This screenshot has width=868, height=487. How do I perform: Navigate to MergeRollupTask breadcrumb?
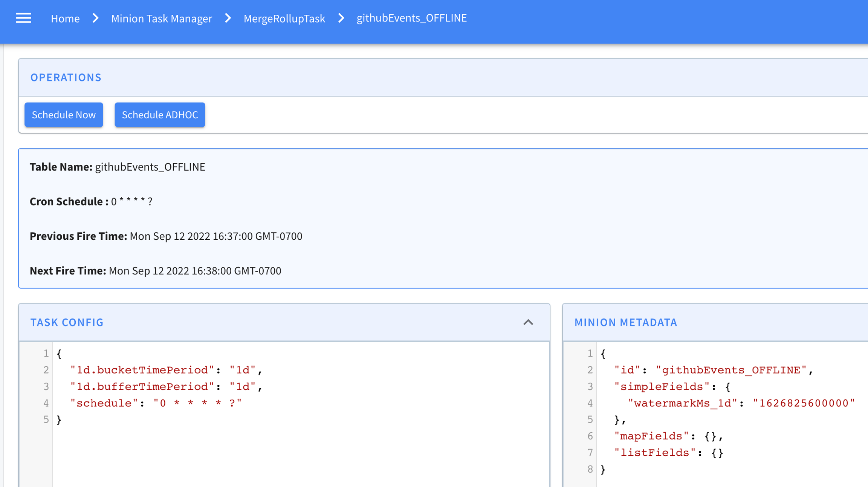click(284, 18)
